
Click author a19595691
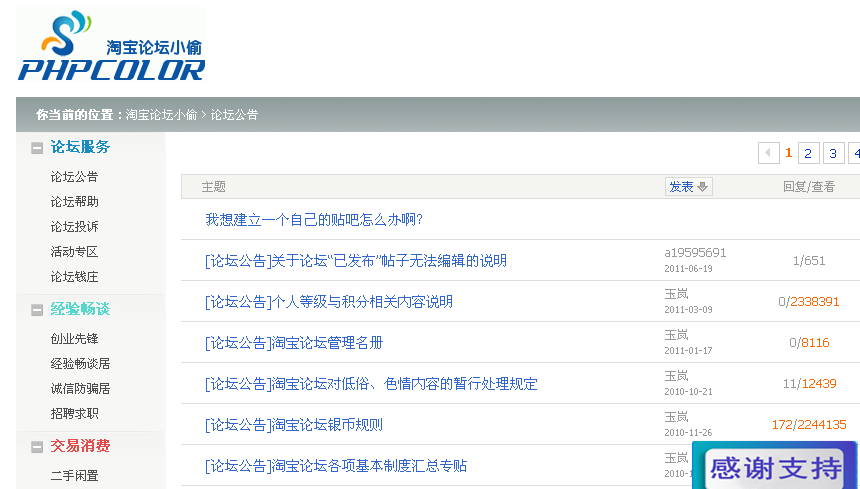(x=695, y=253)
